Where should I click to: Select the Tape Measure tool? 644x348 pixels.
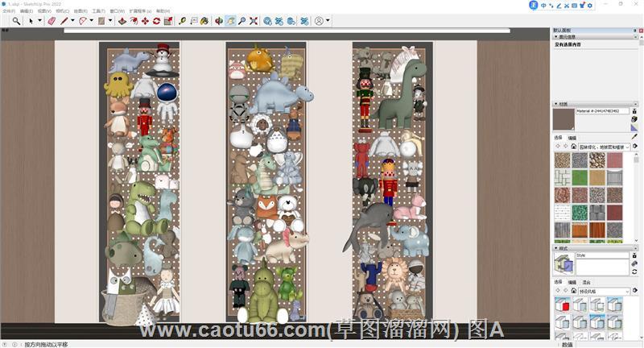click(x=183, y=21)
